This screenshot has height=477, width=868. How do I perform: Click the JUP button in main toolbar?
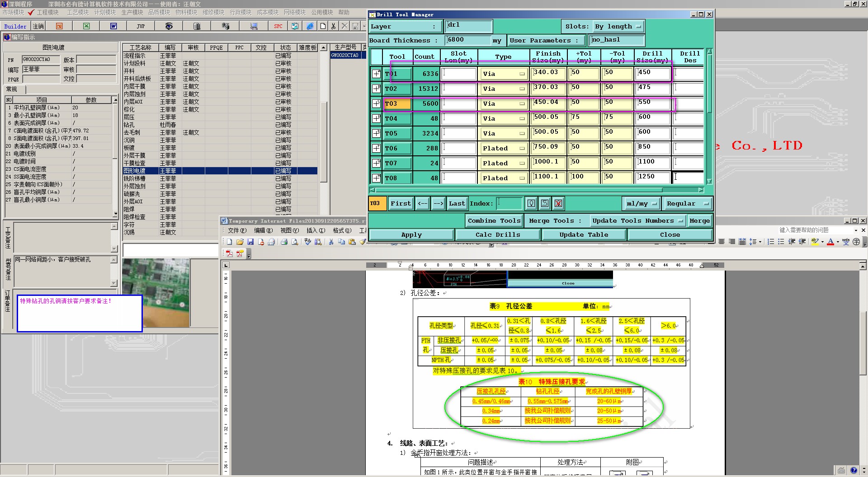coord(141,26)
